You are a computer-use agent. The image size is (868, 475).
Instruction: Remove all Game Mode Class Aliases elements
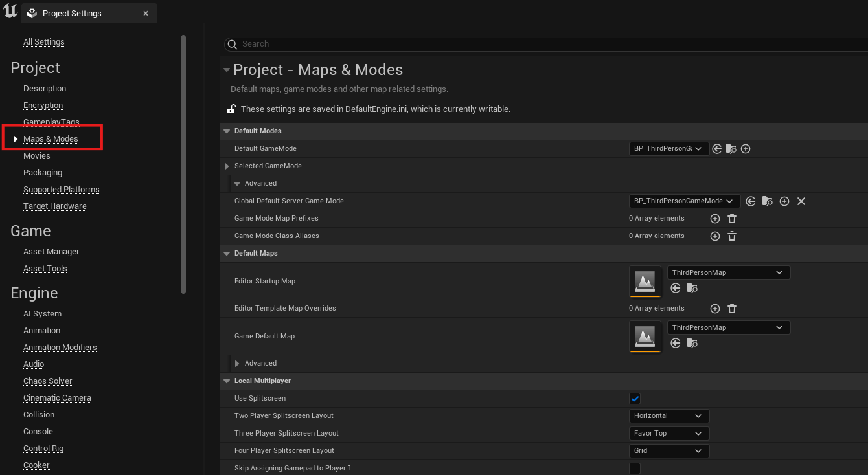click(732, 236)
